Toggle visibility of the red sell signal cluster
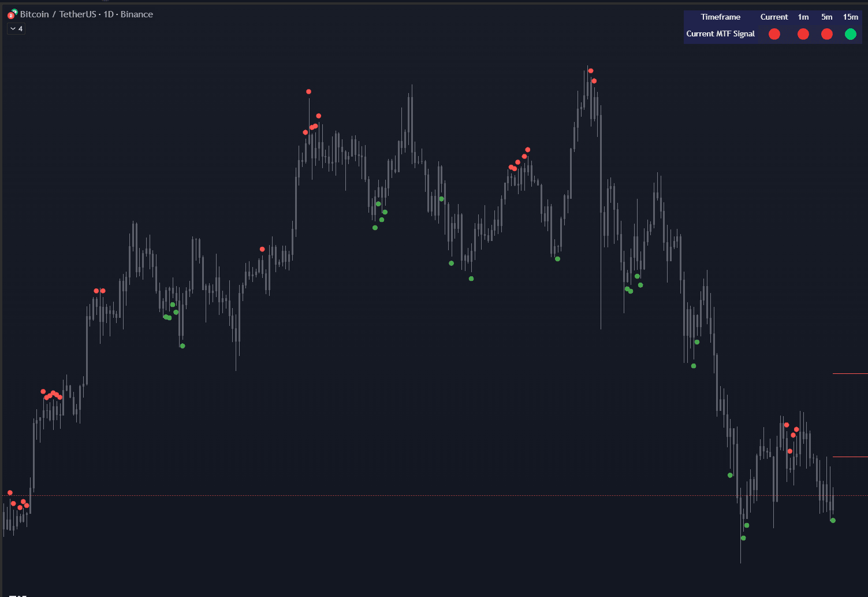The width and height of the screenshot is (868, 597). [52, 395]
